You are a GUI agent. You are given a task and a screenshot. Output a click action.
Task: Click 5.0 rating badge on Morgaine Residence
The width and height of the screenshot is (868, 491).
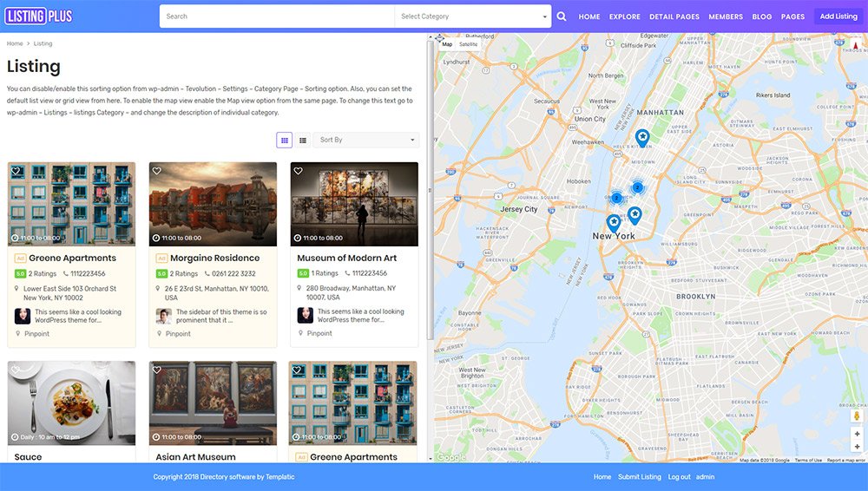click(x=161, y=273)
